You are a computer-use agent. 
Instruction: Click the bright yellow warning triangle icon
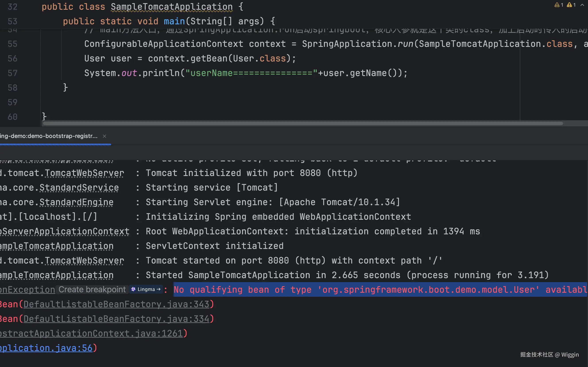[569, 5]
